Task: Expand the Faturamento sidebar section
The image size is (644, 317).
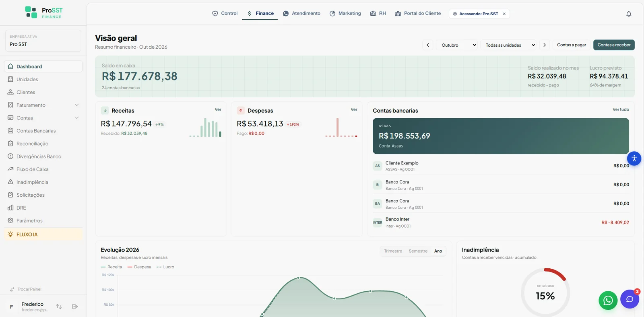Action: click(x=43, y=105)
